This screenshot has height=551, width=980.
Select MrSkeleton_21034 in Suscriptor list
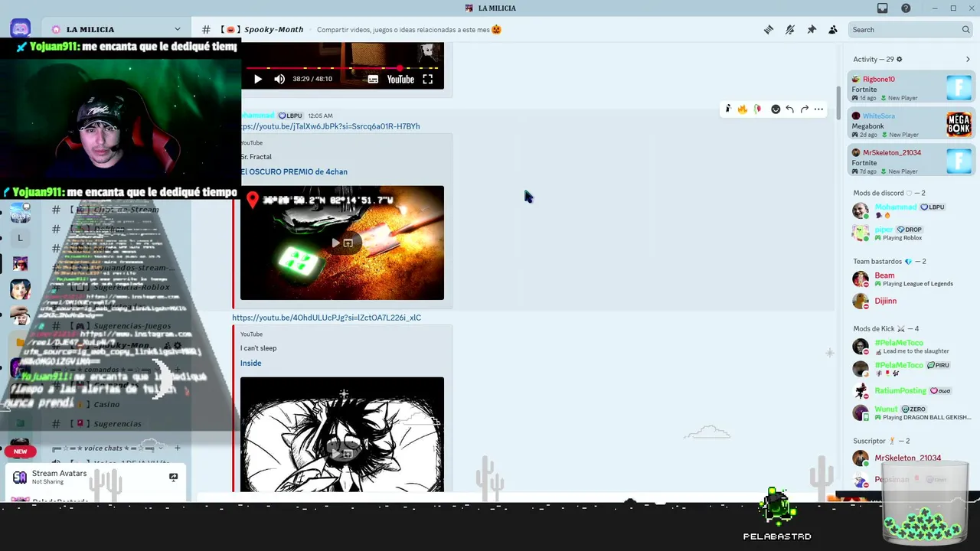click(911, 458)
